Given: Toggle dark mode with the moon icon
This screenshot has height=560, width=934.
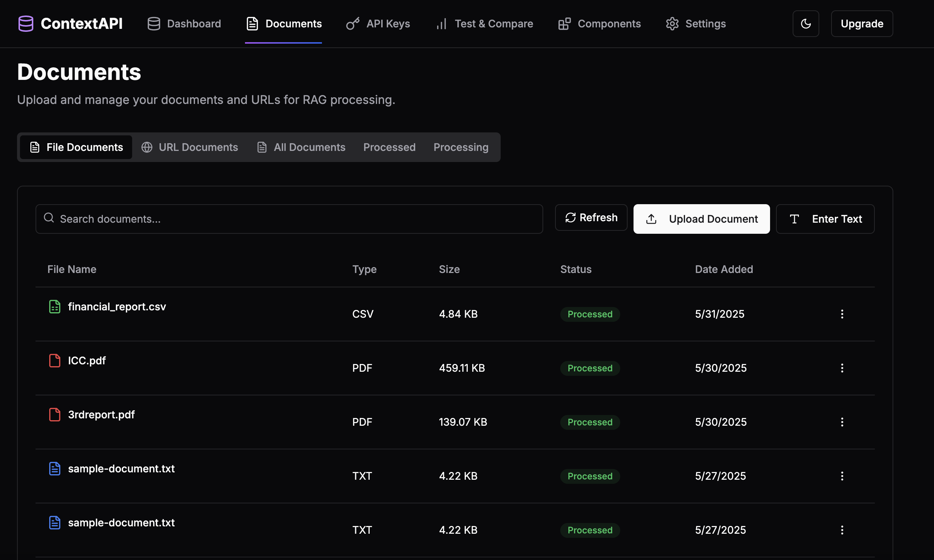Looking at the screenshot, I should pos(806,23).
